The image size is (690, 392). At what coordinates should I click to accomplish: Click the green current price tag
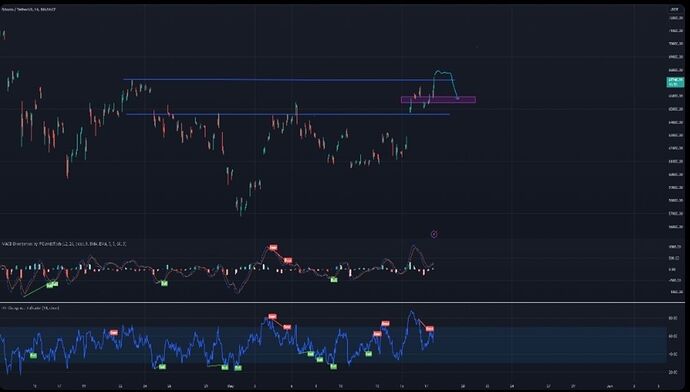tap(675, 82)
